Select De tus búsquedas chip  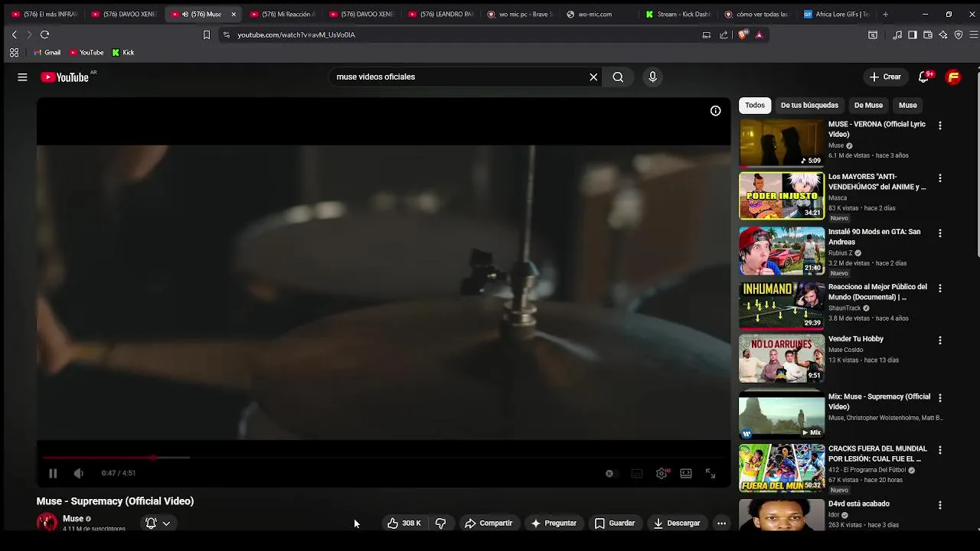[809, 106]
